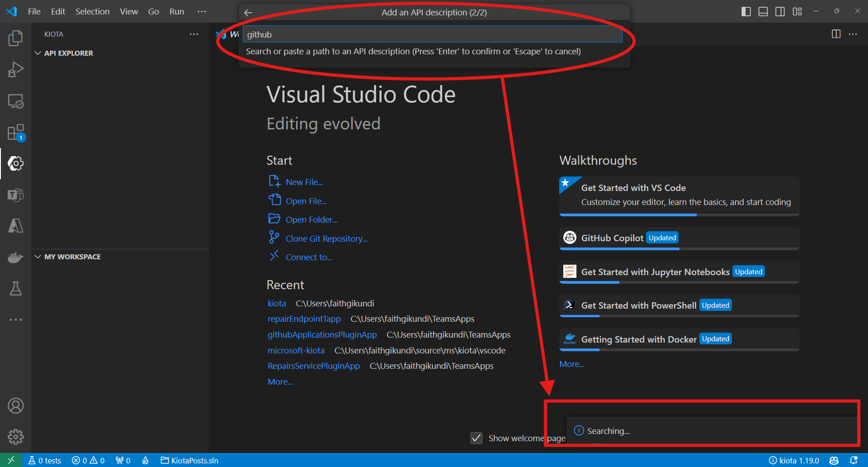
Task: Open the File menu
Action: coord(34,12)
